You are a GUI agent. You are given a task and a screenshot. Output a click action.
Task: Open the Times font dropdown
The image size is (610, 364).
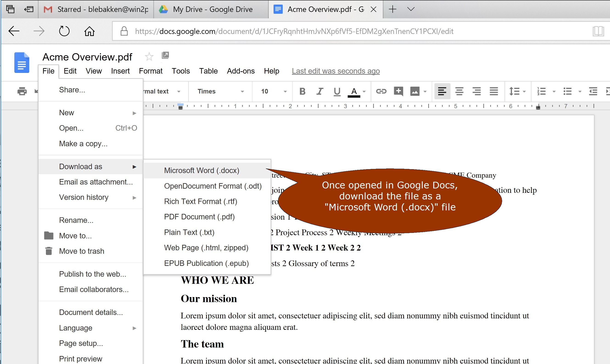pyautogui.click(x=220, y=91)
